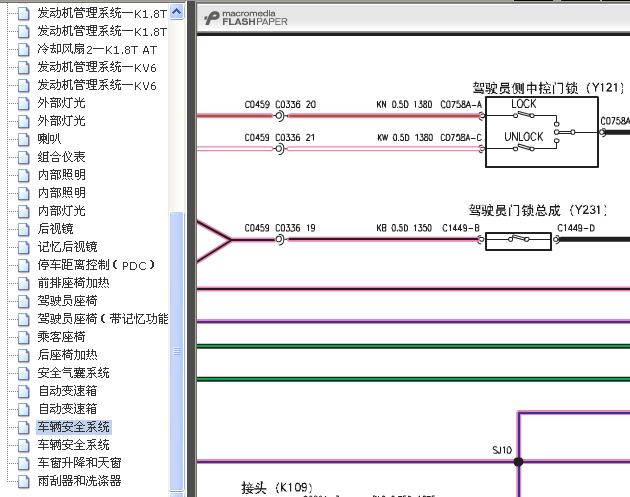Select 前排座椅加热 in the tree
This screenshot has width=630, height=497.
[73, 283]
